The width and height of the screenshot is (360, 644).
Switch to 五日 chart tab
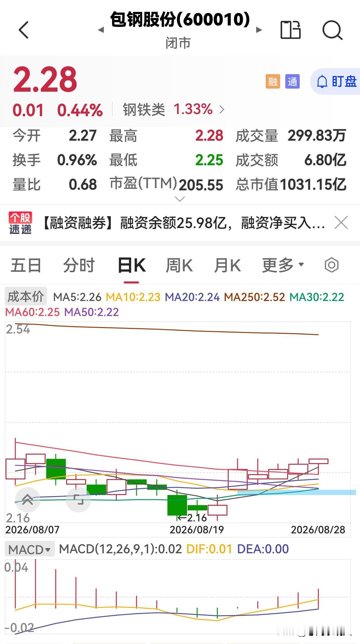coord(26,265)
